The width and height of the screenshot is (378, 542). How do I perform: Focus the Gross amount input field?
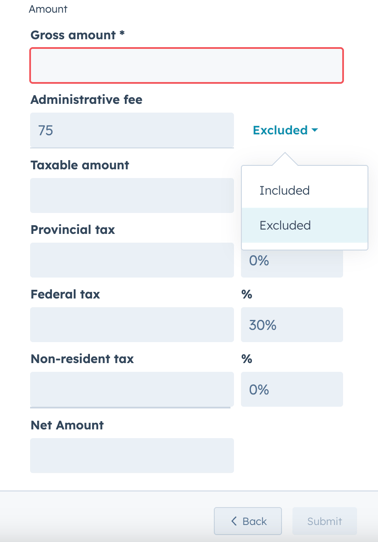pyautogui.click(x=187, y=65)
